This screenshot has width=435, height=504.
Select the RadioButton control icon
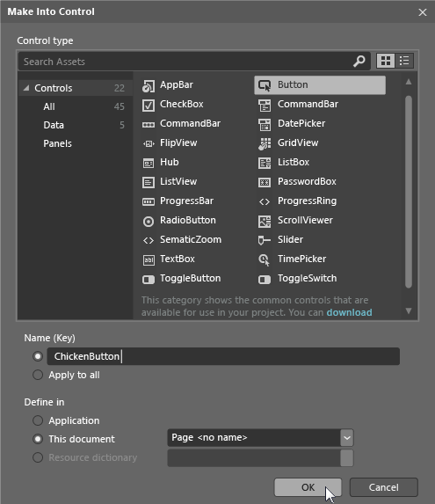(x=149, y=221)
